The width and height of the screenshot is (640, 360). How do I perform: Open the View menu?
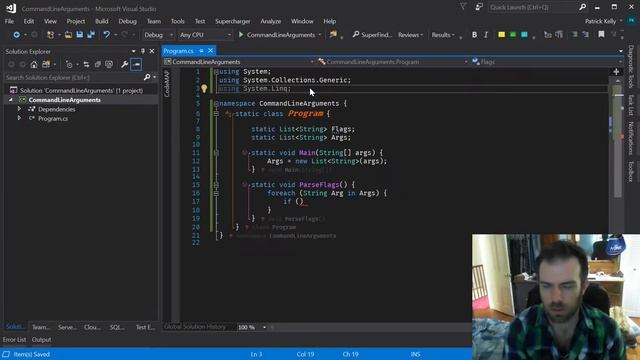pyautogui.click(x=50, y=21)
